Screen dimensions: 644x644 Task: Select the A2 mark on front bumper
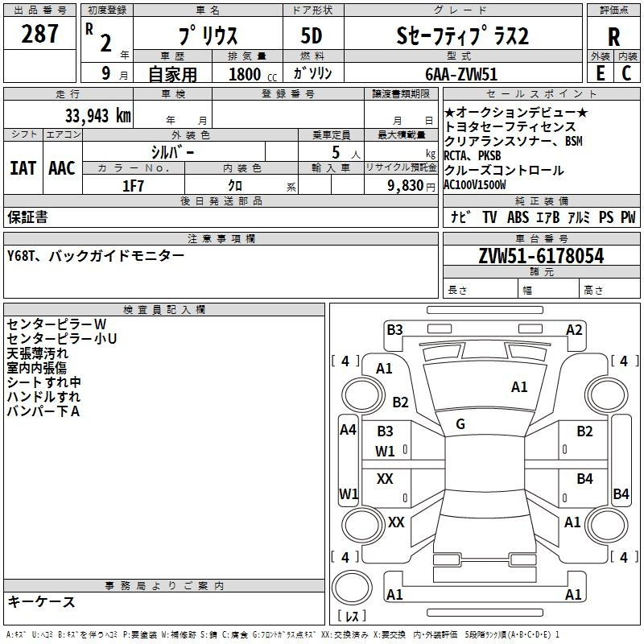[x=574, y=329]
